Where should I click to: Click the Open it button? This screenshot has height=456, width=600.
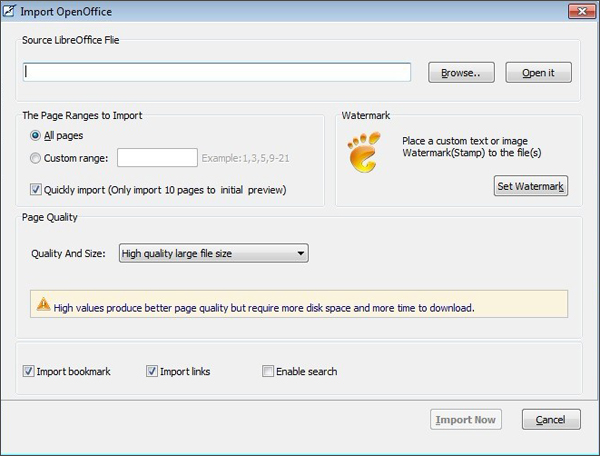(x=538, y=72)
